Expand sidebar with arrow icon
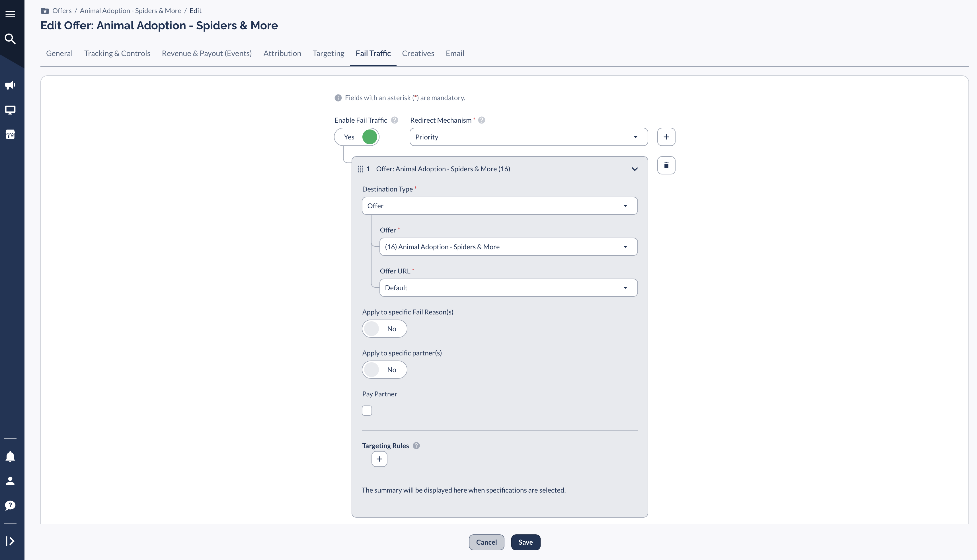Image resolution: width=977 pixels, height=560 pixels. (x=10, y=541)
